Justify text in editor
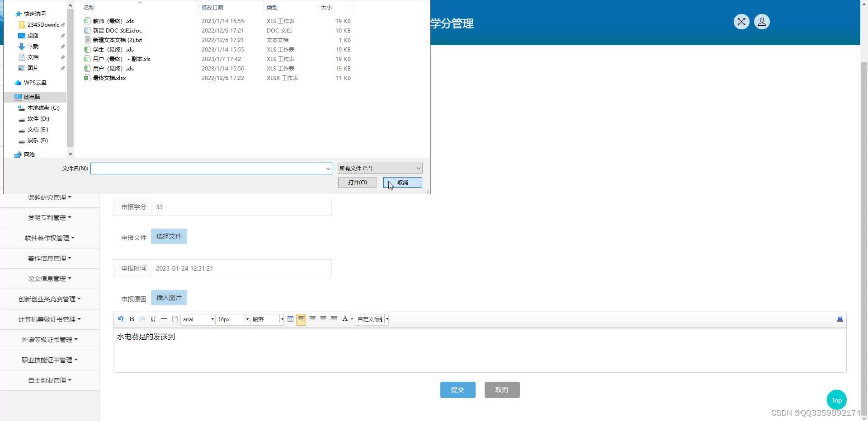 coord(334,319)
